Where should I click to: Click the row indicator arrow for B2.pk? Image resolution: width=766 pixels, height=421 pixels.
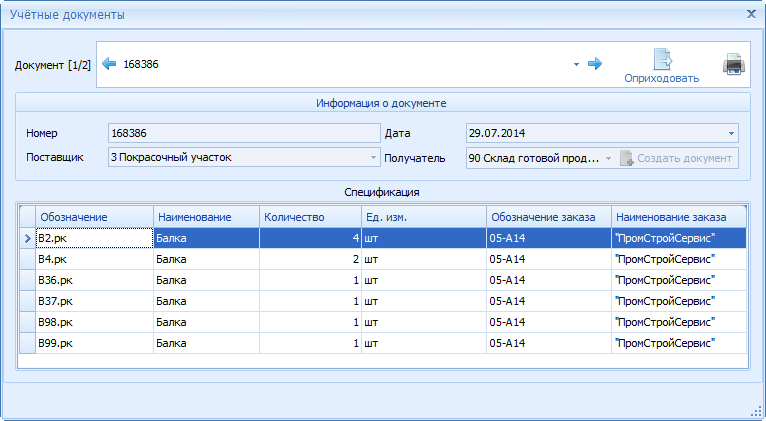click(x=26, y=238)
